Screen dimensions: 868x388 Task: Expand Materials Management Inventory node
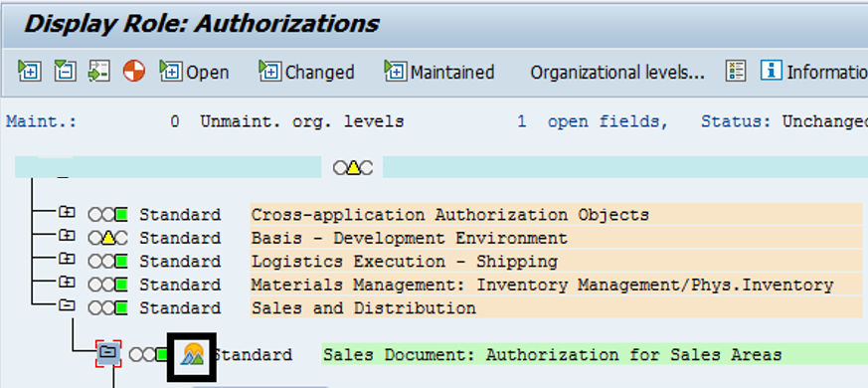(x=67, y=282)
